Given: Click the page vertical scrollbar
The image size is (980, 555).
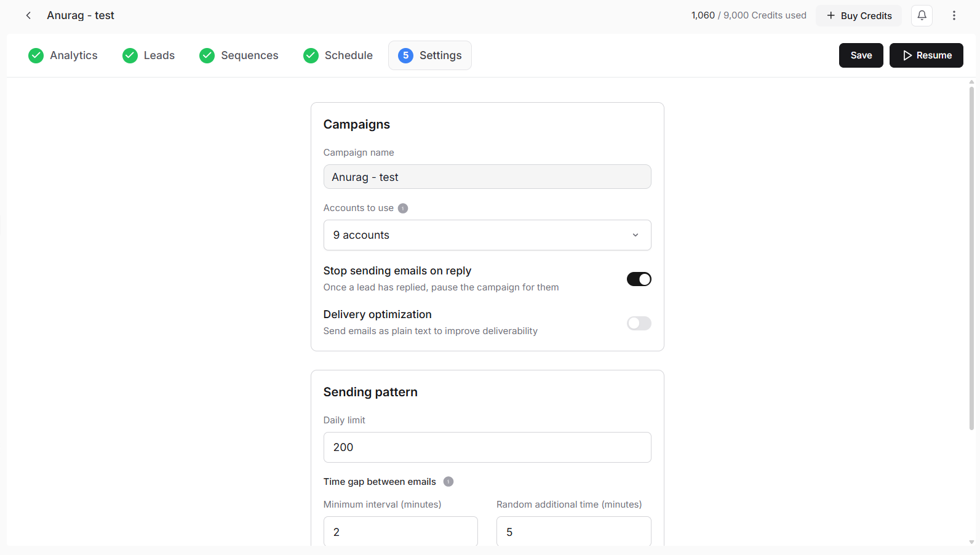Looking at the screenshot, I should 971,258.
